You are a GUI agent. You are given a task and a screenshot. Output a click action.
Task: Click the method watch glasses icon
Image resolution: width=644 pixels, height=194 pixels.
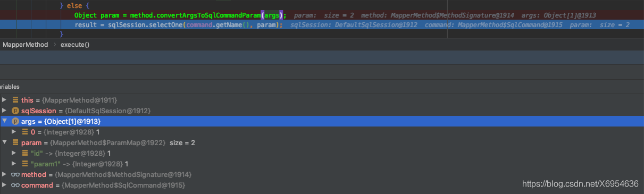(x=15, y=174)
